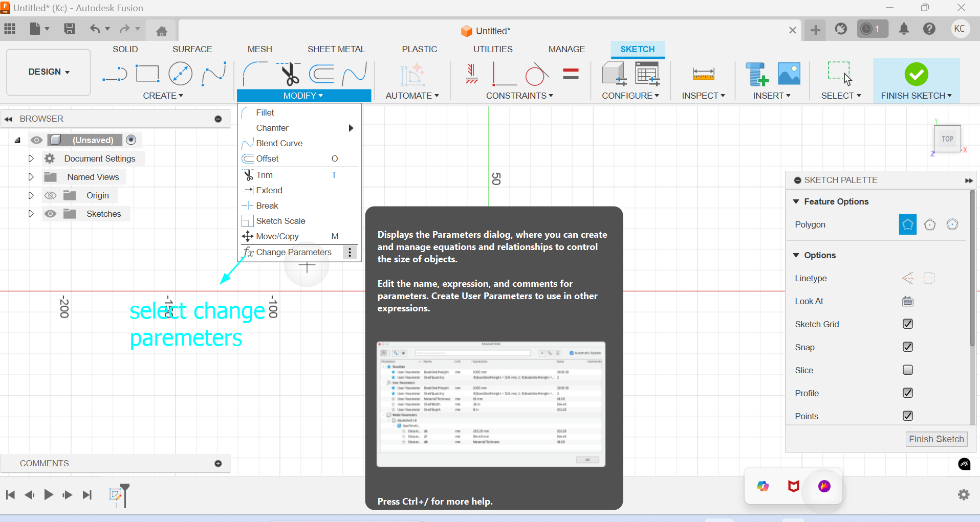Viewport: 980px width, 522px height.
Task: Play the timeline
Action: (x=49, y=494)
